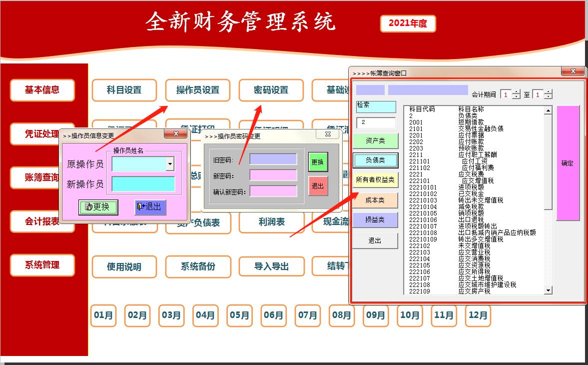
Task: Open the 凭证处理 sidebar menu
Action: pos(42,134)
